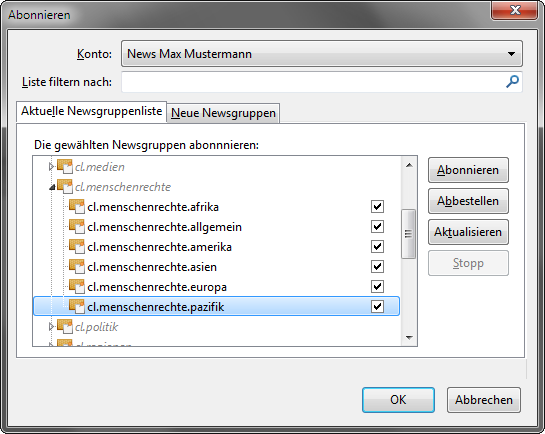Expand the cl.medien tree node
545x434 pixels.
click(51, 167)
